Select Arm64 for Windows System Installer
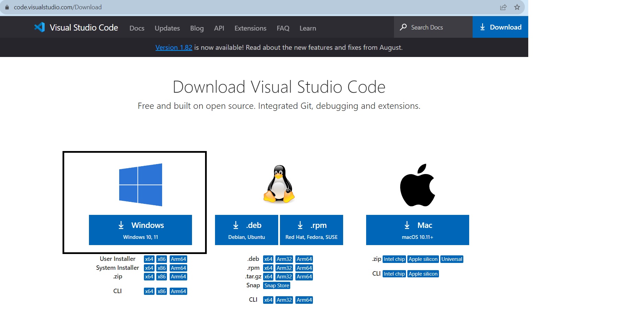Screen dimensions: 644x323 pos(179,268)
